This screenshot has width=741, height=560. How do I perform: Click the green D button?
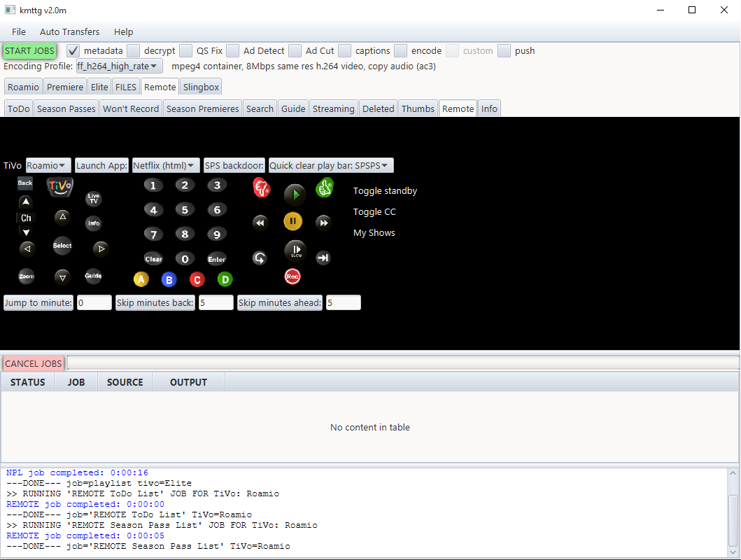[225, 280]
